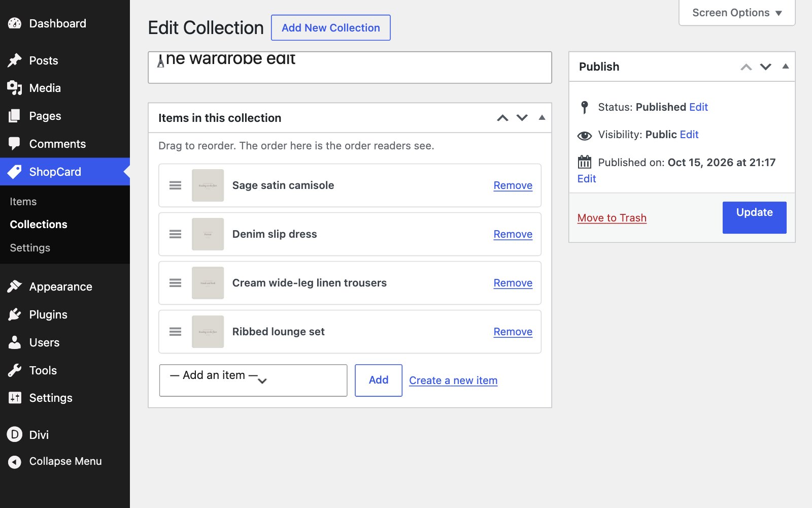Image resolution: width=812 pixels, height=508 pixels.
Task: Grab drag handle for Sage satin camisole
Action: click(175, 185)
